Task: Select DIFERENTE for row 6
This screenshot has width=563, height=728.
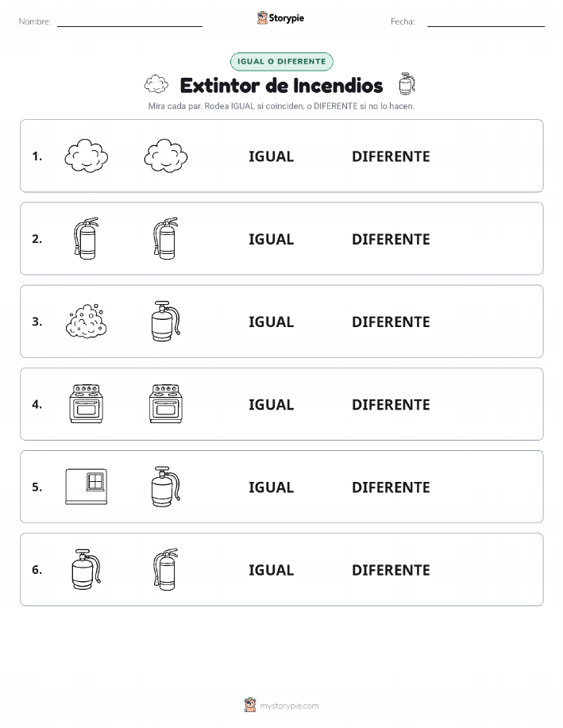Action: click(391, 570)
